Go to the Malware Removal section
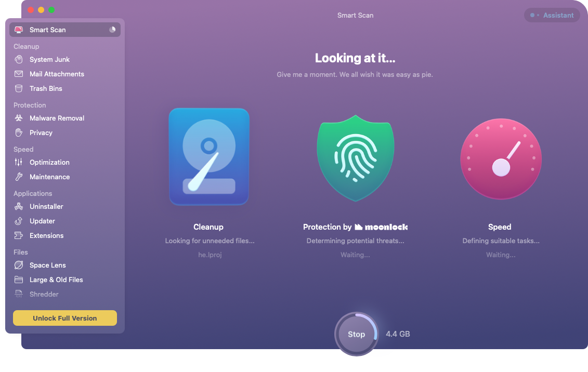This screenshot has height=372, width=588. click(65, 118)
